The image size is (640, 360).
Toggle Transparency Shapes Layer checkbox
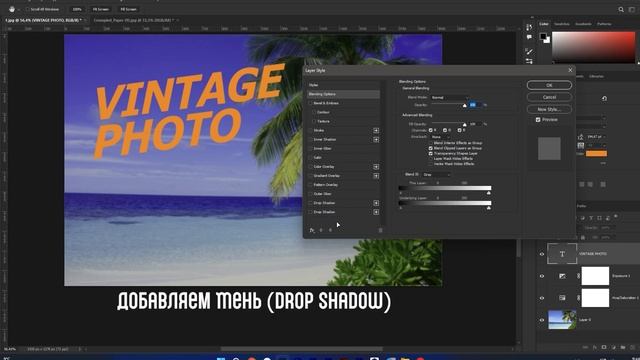(x=431, y=153)
